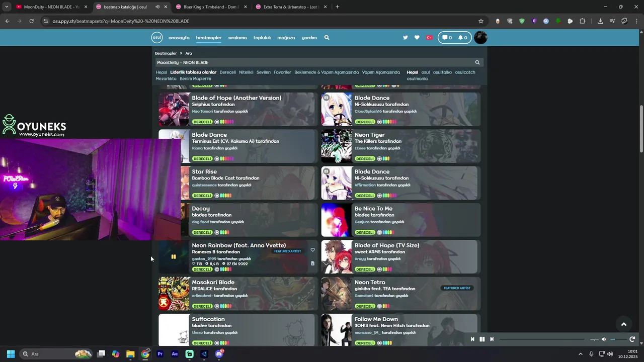Filter status by Favoriler
Image resolution: width=644 pixels, height=362 pixels.
click(x=282, y=72)
